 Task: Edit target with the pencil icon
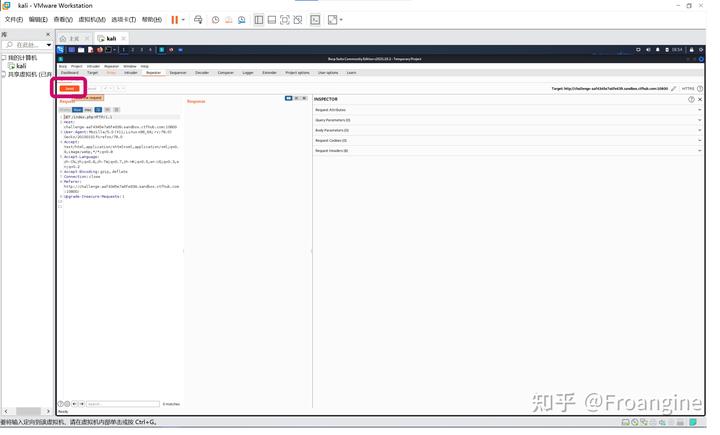(x=674, y=89)
